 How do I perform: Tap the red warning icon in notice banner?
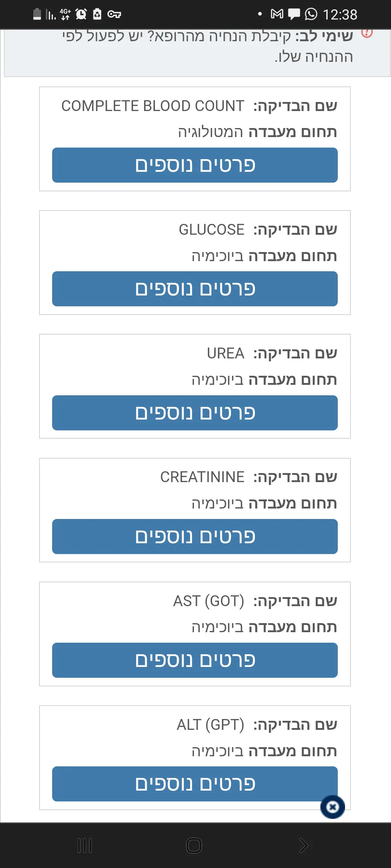(x=367, y=33)
